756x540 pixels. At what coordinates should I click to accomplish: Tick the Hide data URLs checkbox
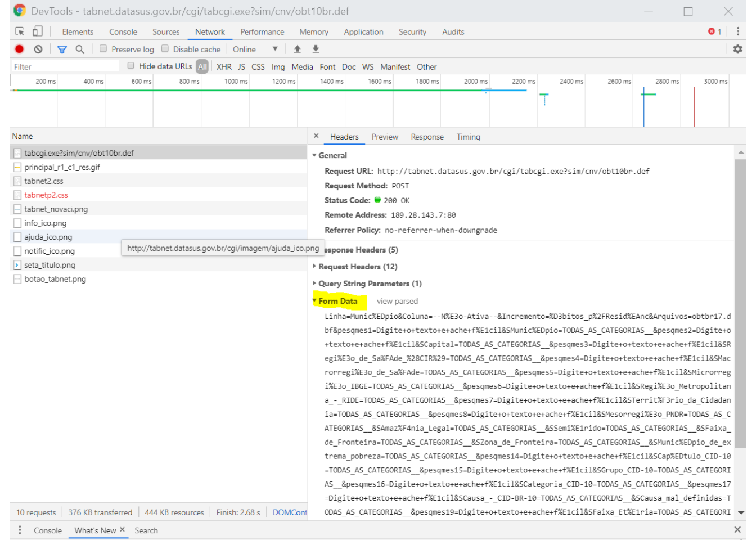[x=131, y=66]
